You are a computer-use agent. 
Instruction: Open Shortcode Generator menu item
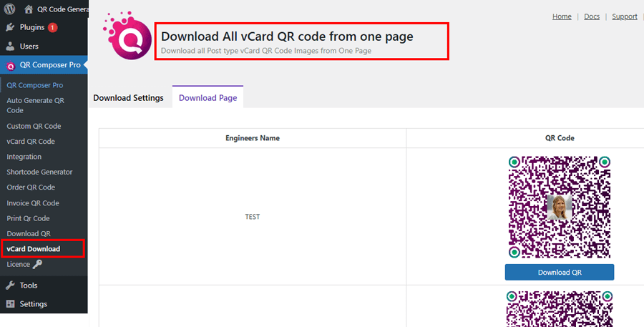pyautogui.click(x=39, y=172)
